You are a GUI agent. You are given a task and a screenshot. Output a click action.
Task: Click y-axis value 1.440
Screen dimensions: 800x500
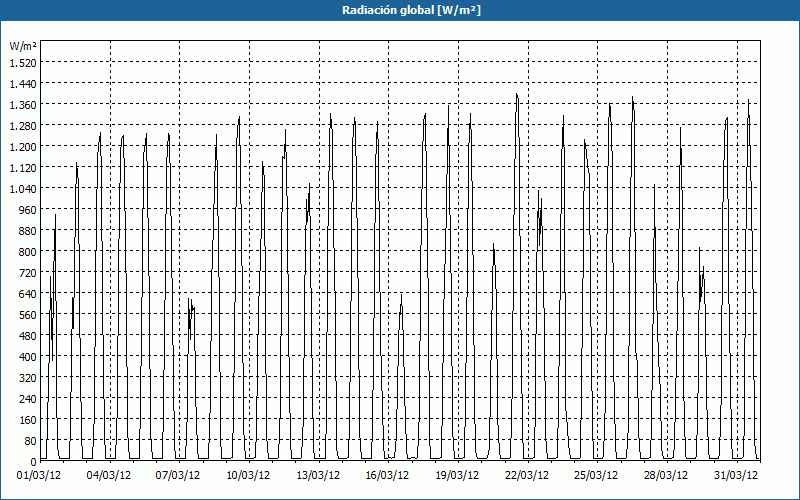coord(23,83)
